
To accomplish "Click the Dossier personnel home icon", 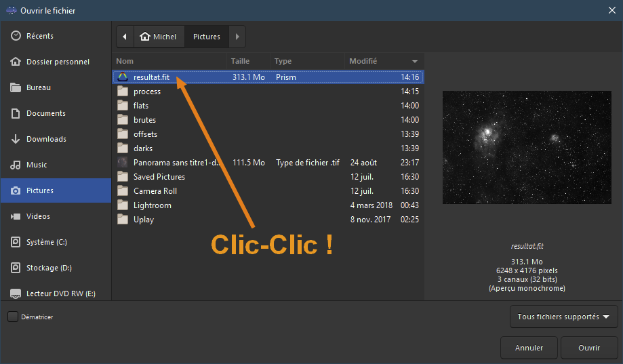I will pos(16,62).
